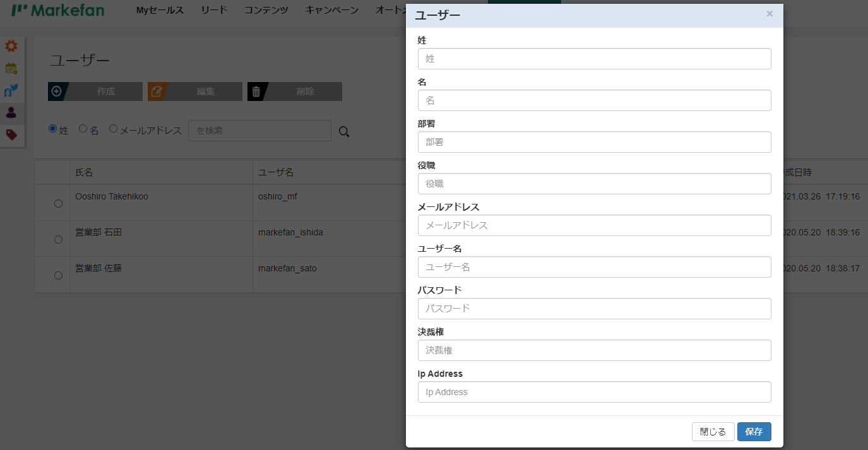Select the 姓 search radio button

pos(52,129)
